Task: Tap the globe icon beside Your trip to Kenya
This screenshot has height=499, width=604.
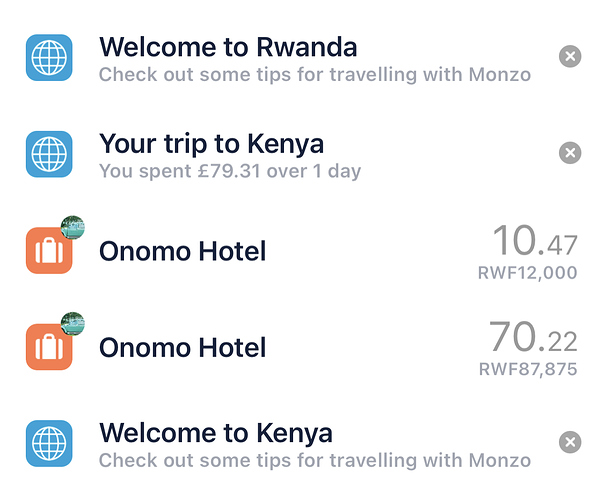Action: click(x=49, y=154)
